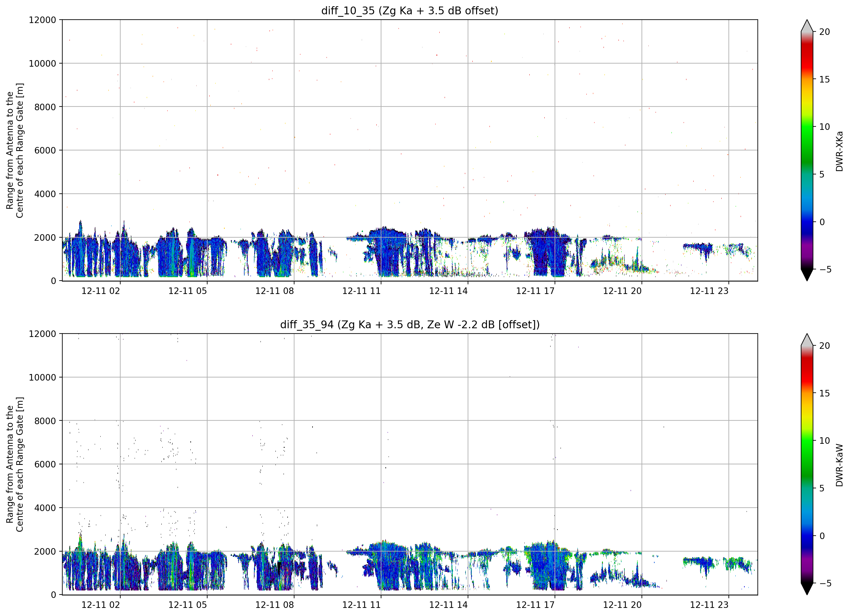Click the "DWR-XKa" colorbar label

(839, 151)
